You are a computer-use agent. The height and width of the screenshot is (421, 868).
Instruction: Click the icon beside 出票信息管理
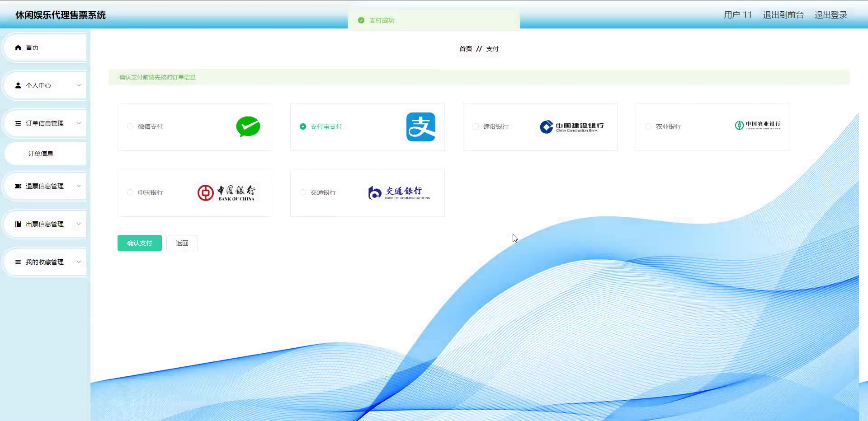[18, 224]
